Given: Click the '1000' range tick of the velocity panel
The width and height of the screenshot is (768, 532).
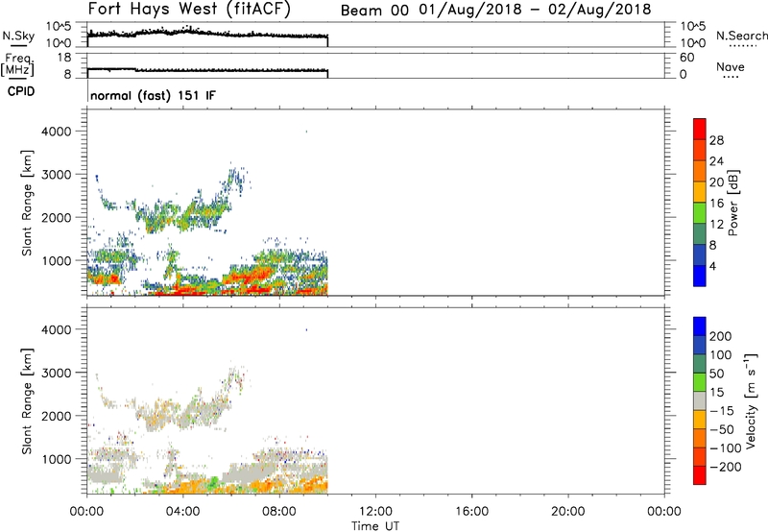Looking at the screenshot, I should [57, 459].
